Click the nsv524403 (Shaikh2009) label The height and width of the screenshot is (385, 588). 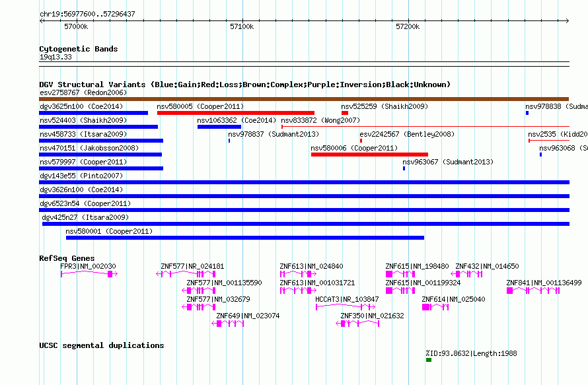(83, 120)
